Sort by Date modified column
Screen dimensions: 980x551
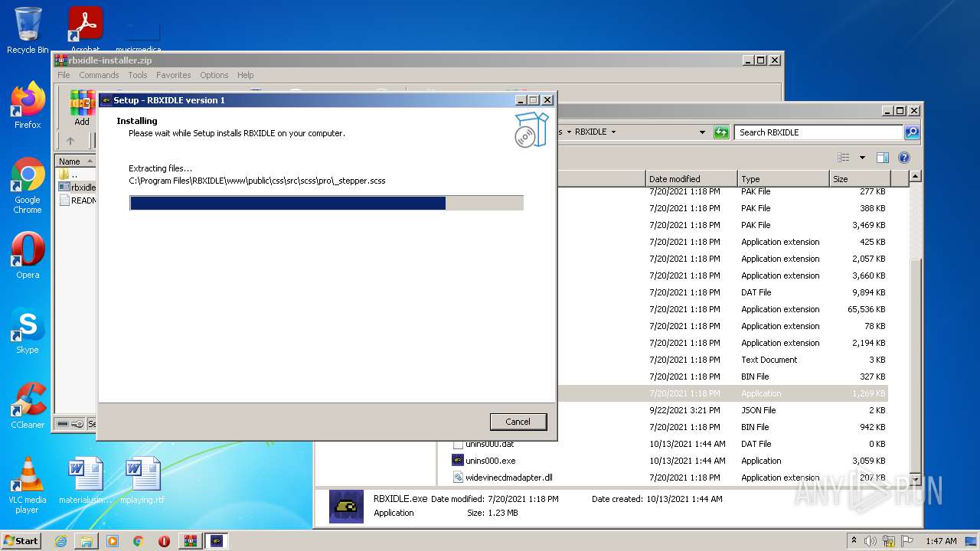(691, 179)
